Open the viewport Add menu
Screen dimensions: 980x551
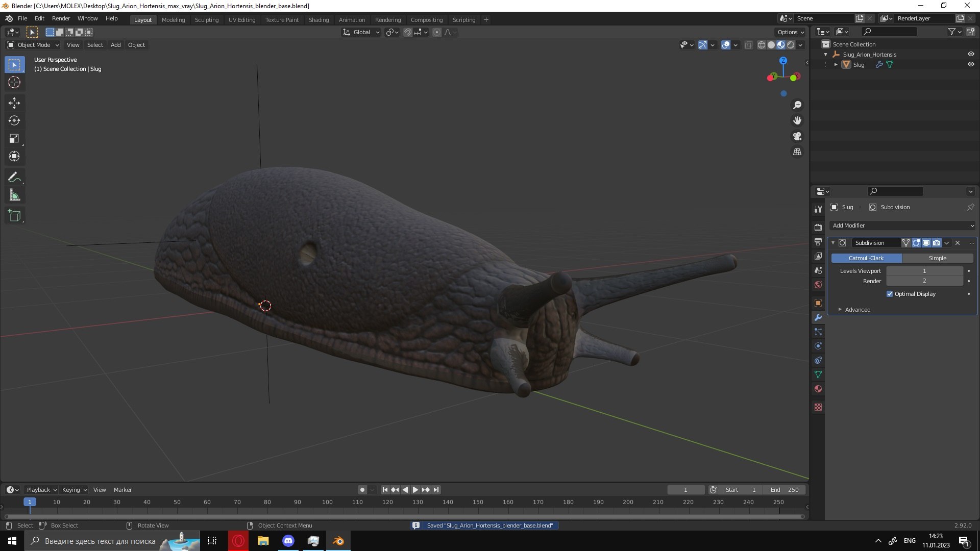tap(116, 45)
